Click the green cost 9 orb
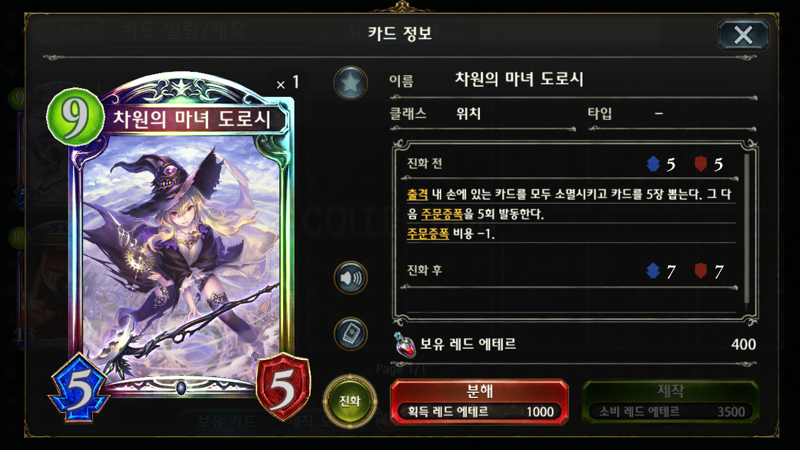This screenshot has width=800, height=450. point(75,117)
